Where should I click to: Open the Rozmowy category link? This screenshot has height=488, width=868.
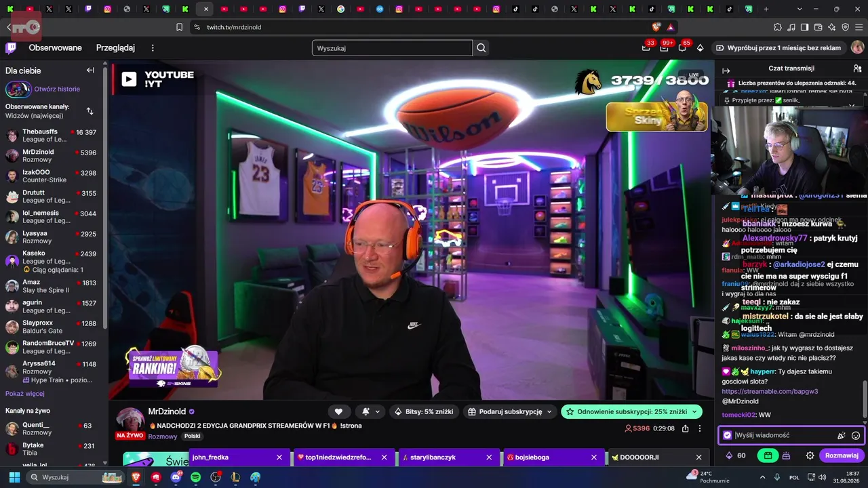[x=162, y=436]
